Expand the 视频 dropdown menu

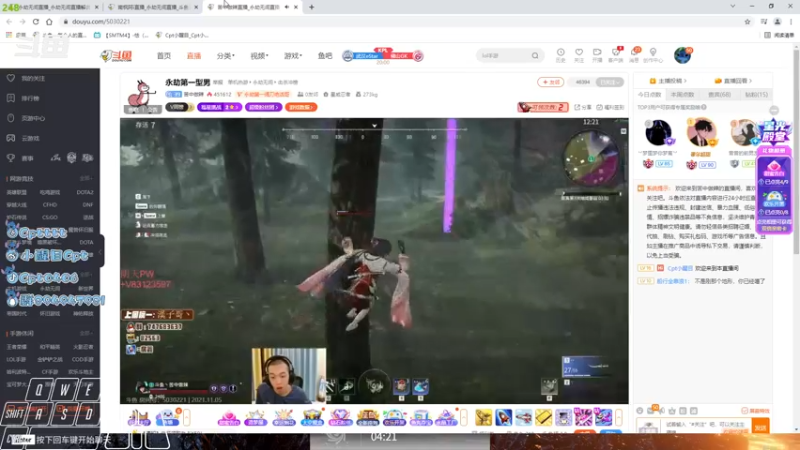click(259, 56)
